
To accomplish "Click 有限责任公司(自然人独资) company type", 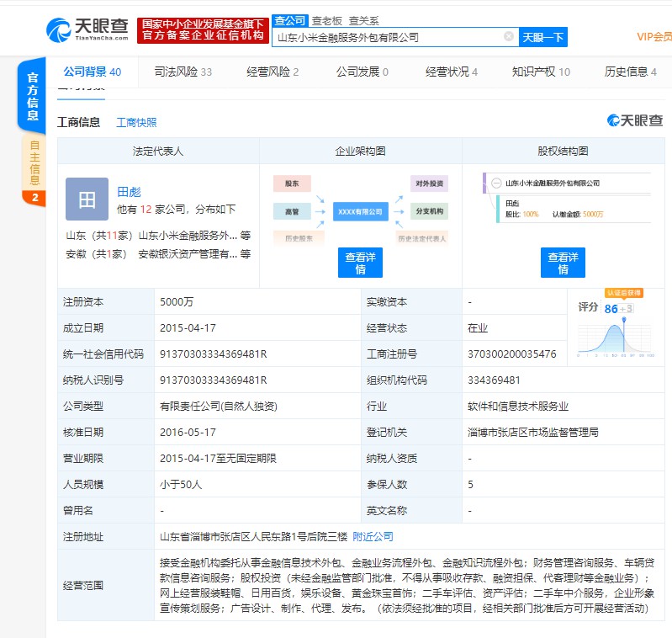I will point(219,406).
